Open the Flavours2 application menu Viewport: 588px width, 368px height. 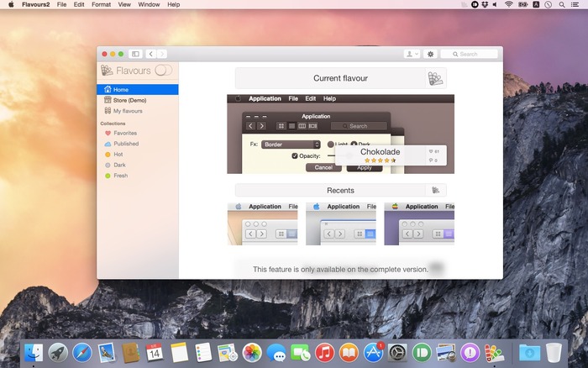click(x=35, y=4)
